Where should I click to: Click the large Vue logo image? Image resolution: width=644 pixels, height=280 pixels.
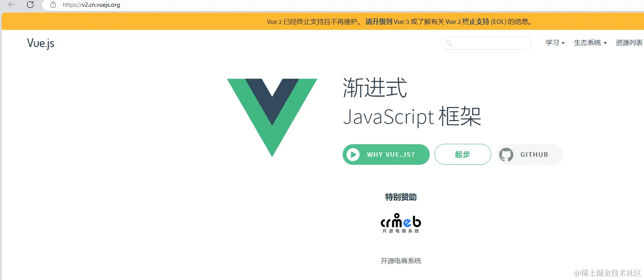272,117
